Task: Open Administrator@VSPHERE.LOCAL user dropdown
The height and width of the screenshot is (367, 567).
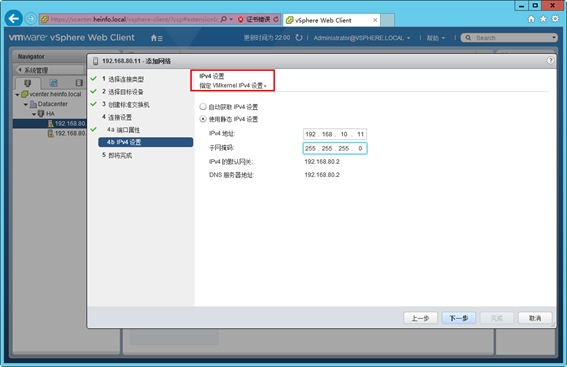Action: tap(362, 38)
